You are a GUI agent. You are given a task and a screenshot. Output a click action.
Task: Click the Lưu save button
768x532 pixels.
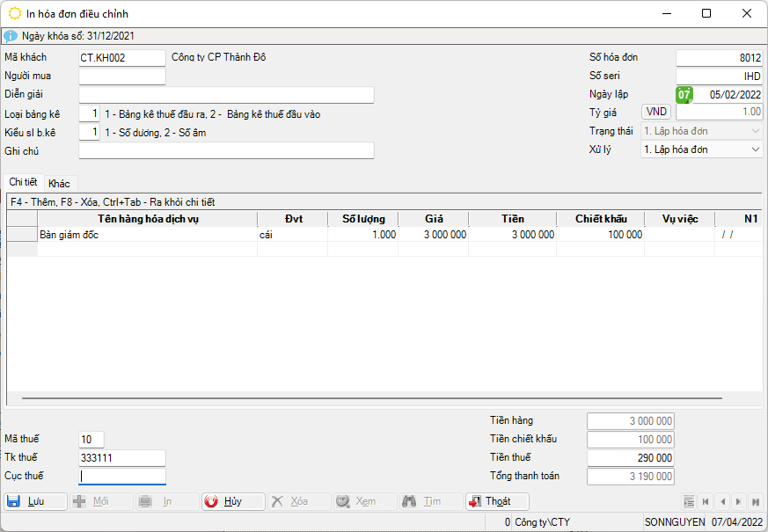pyautogui.click(x=35, y=501)
